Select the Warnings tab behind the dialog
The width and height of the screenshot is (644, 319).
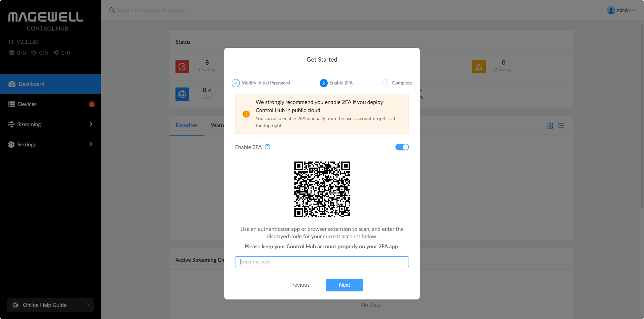click(x=217, y=125)
